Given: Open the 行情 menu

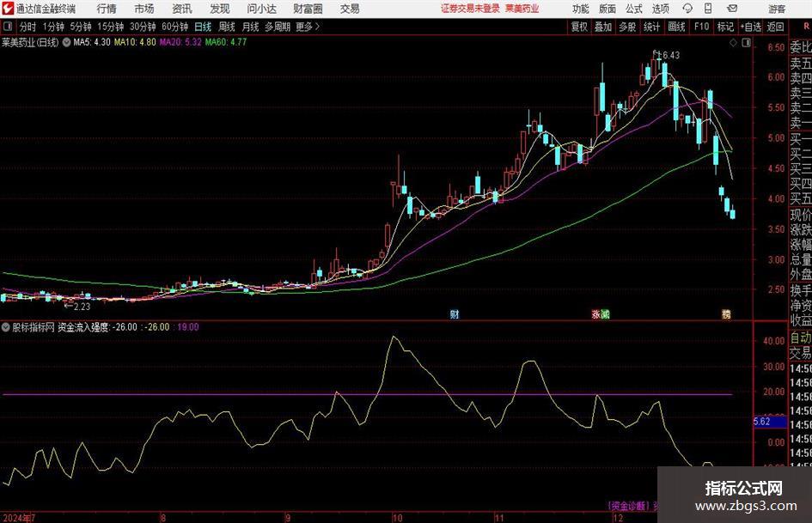Looking at the screenshot, I should pos(107,9).
